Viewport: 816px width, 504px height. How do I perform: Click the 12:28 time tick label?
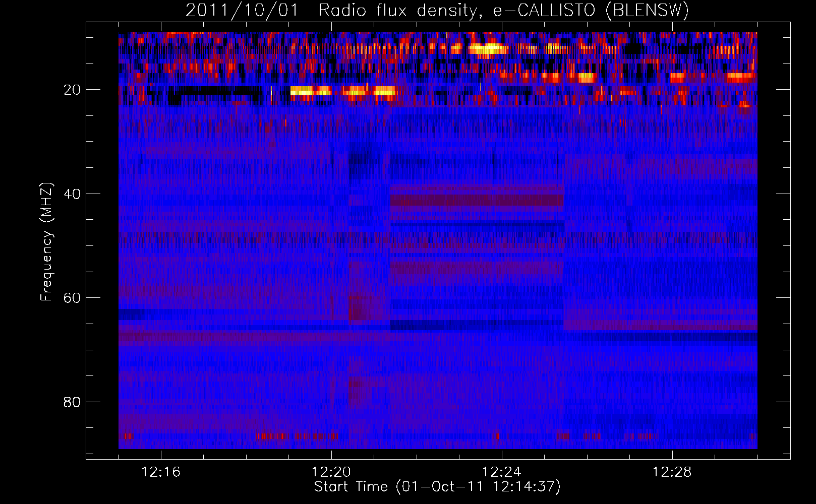click(x=672, y=472)
